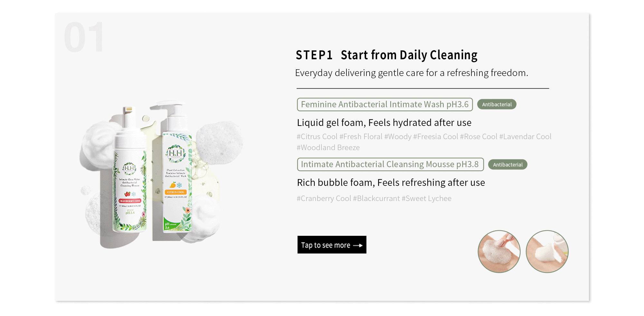
Task: Click the Cranberry Cool mousse bottle
Action: pos(129,180)
